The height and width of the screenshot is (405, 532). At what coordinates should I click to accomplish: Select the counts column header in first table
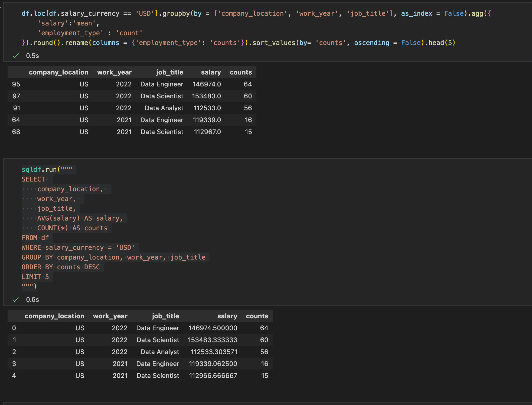[240, 72]
